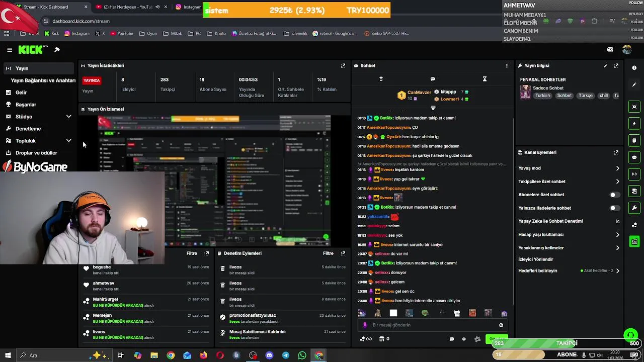Click the clapperboard icon in right sidebar
This screenshot has width=644, height=362.
click(x=634, y=242)
